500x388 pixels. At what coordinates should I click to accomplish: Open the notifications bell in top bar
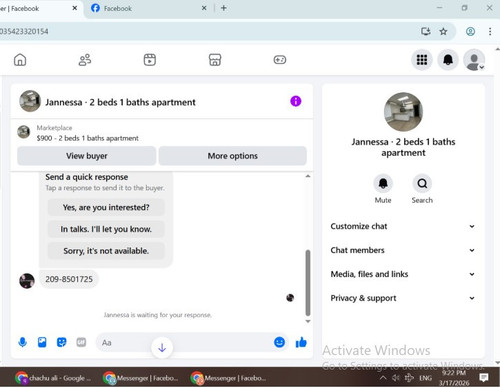(448, 60)
